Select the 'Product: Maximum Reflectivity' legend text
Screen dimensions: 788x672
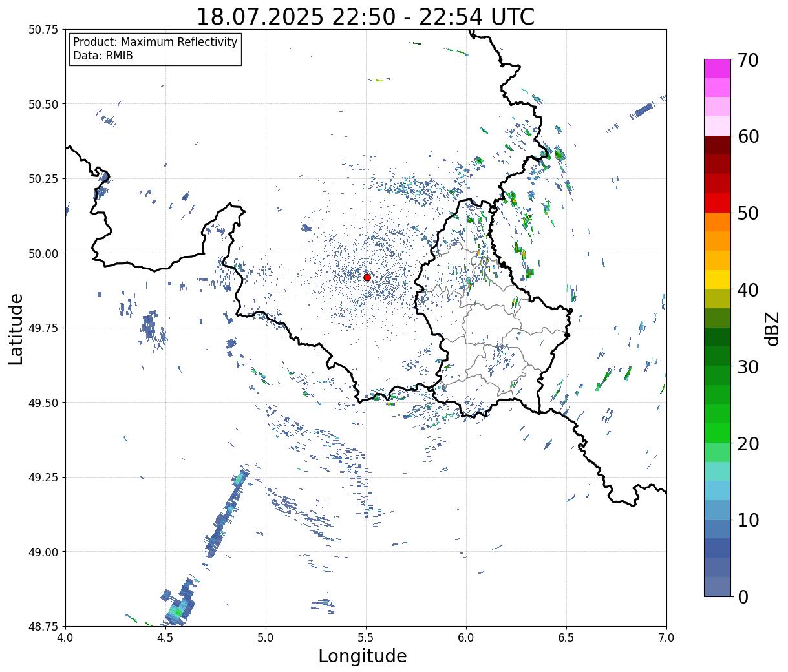tap(155, 42)
